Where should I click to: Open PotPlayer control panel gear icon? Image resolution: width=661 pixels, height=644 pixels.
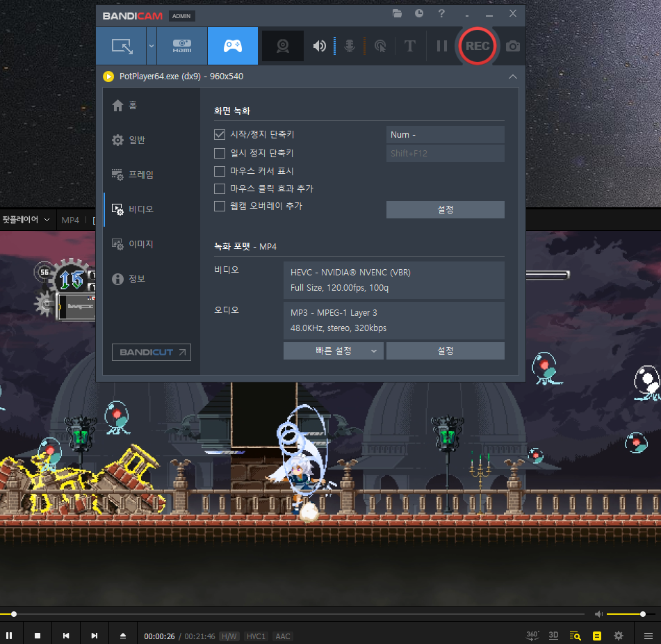pos(619,636)
